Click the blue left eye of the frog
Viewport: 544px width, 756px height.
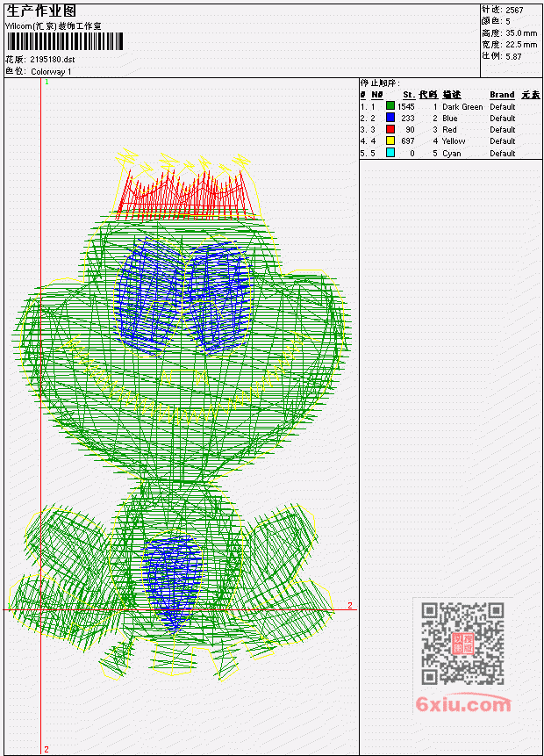[x=148, y=297]
